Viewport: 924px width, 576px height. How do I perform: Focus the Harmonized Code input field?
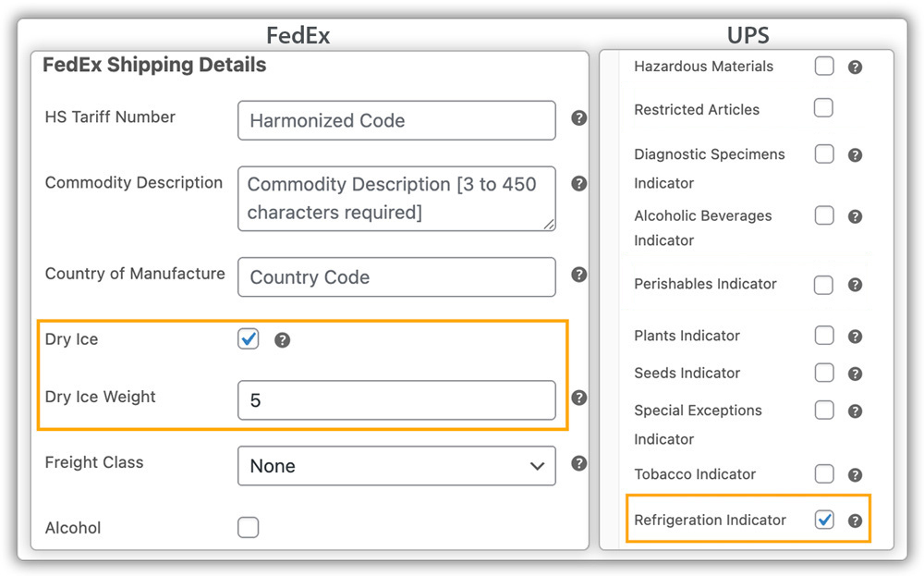(x=396, y=120)
